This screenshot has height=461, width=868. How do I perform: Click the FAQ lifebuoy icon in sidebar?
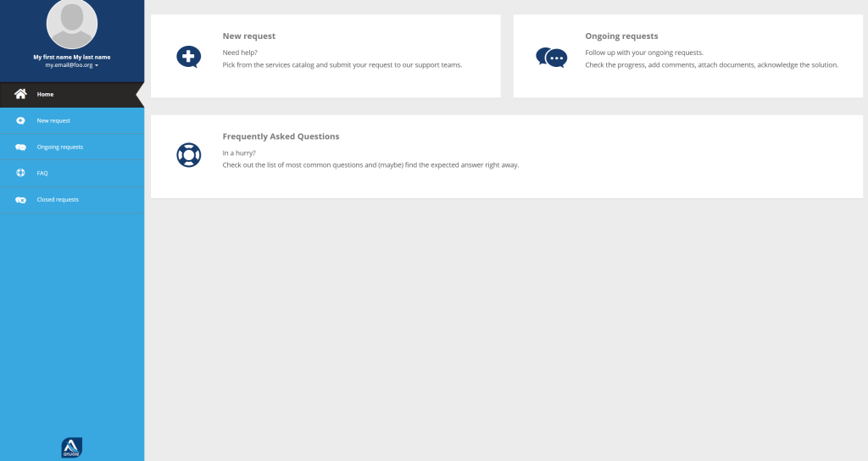pos(20,173)
